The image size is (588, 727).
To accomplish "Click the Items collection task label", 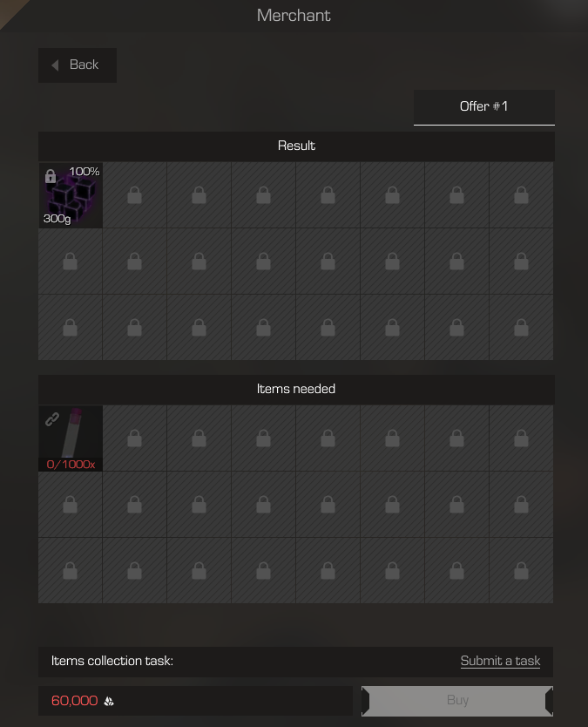I will click(112, 661).
